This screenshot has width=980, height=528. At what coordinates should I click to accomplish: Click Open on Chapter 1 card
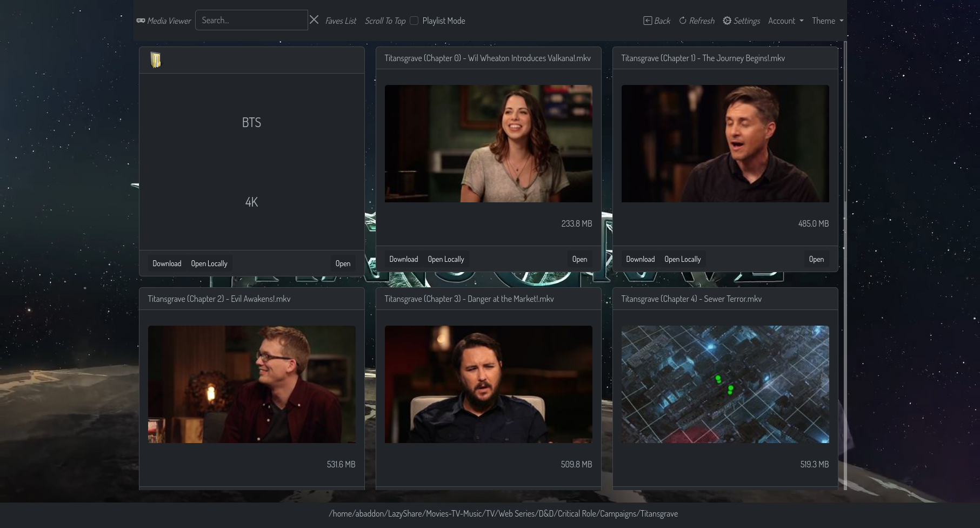click(816, 259)
